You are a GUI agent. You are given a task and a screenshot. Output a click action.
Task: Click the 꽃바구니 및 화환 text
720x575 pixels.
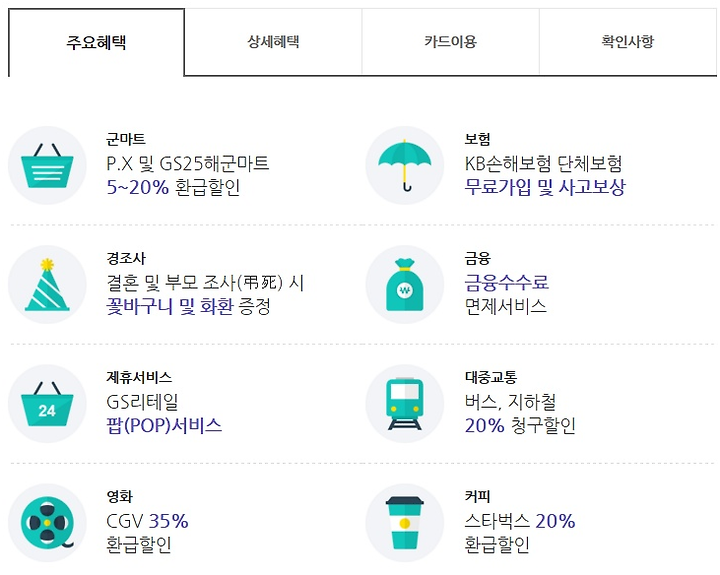click(169, 306)
